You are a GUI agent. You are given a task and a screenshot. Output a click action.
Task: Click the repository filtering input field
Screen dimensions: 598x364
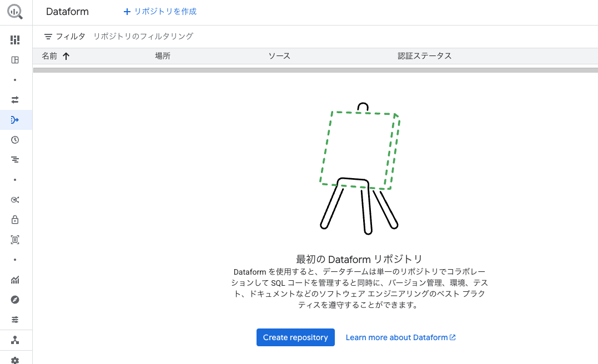tap(143, 36)
